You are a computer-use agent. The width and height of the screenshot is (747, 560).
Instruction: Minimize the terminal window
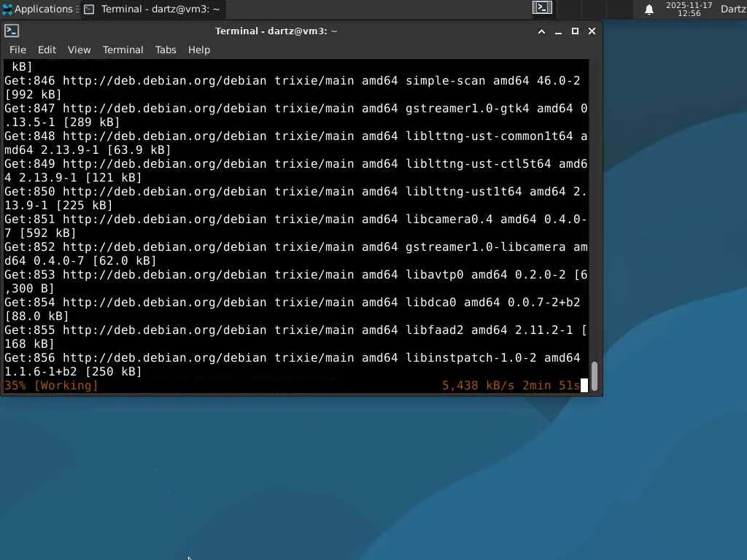tap(558, 31)
